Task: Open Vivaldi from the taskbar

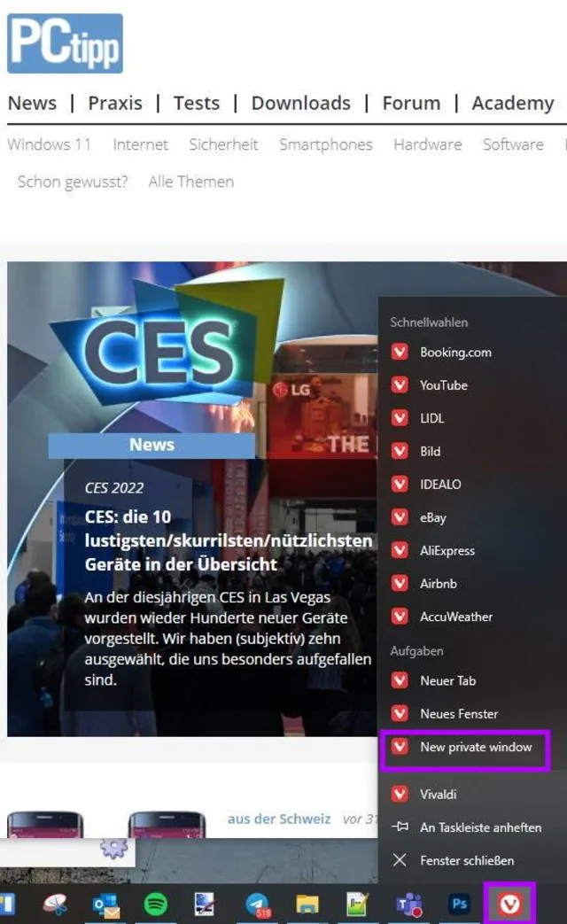Action: click(509, 904)
